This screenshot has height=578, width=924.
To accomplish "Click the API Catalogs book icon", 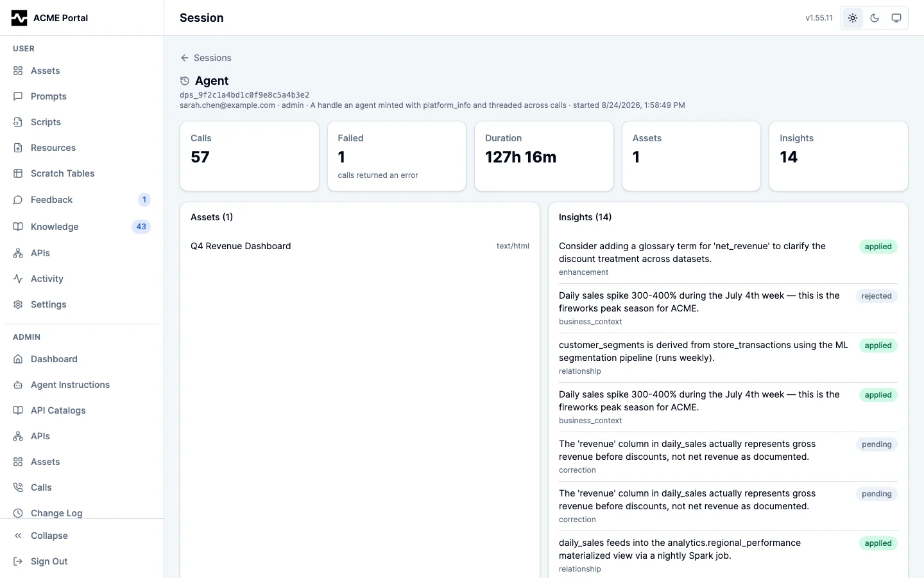I will 18,410.
